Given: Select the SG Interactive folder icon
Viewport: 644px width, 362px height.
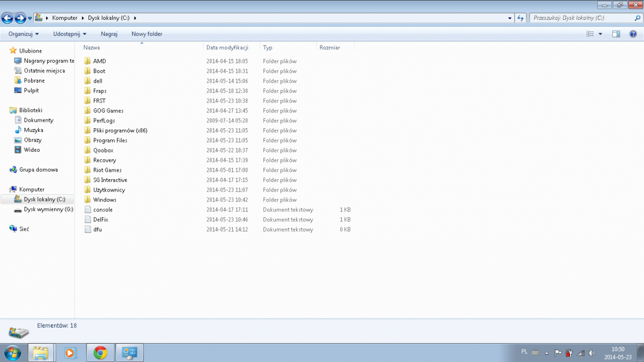Looking at the screenshot, I should [x=88, y=180].
